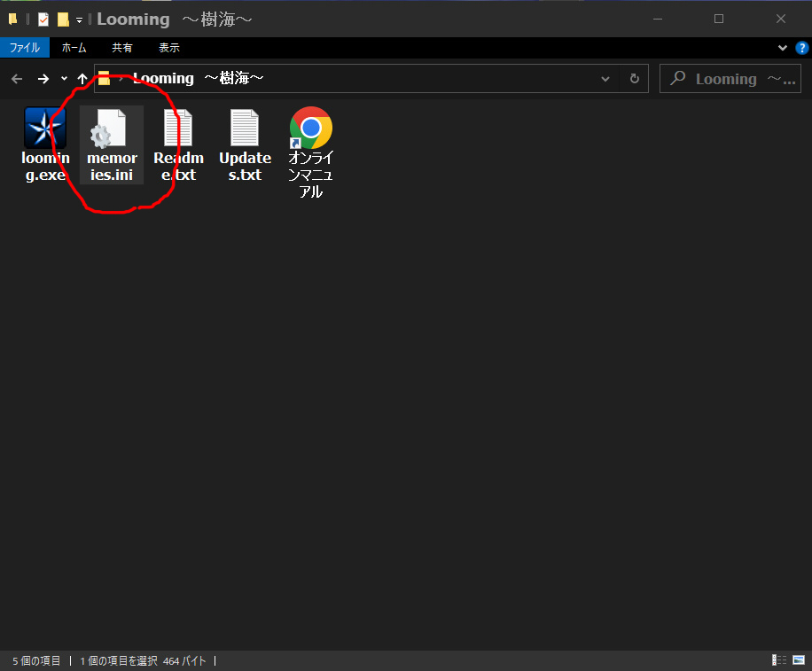Select the looming.exe star icon

[44, 129]
